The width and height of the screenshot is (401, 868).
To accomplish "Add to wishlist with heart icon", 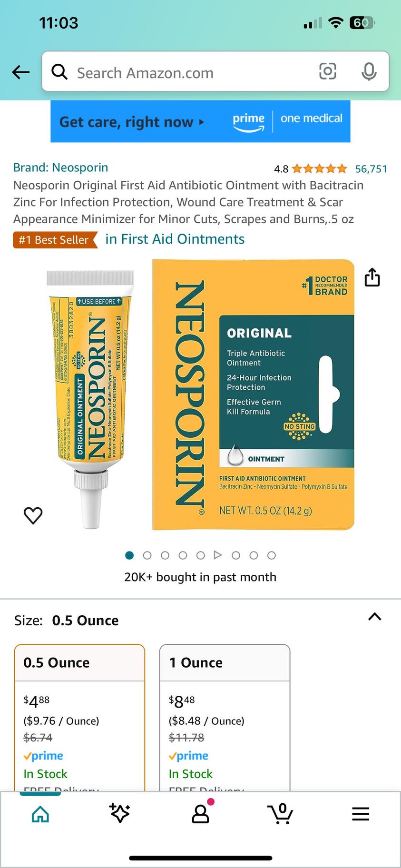I will point(33,515).
